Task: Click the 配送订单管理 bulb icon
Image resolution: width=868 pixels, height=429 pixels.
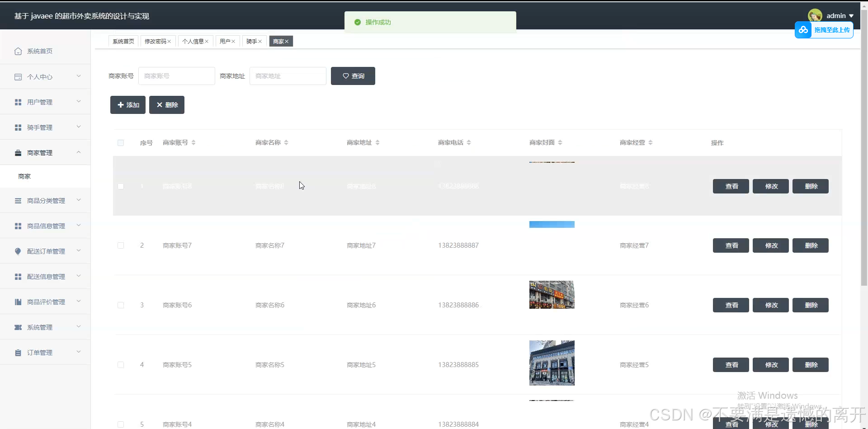Action: click(x=18, y=251)
